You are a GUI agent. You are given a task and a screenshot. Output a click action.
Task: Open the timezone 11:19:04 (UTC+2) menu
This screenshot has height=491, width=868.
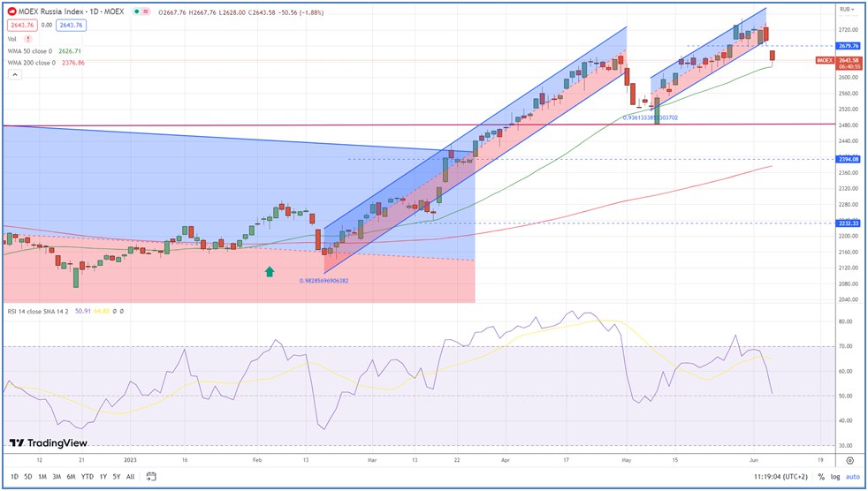point(780,477)
